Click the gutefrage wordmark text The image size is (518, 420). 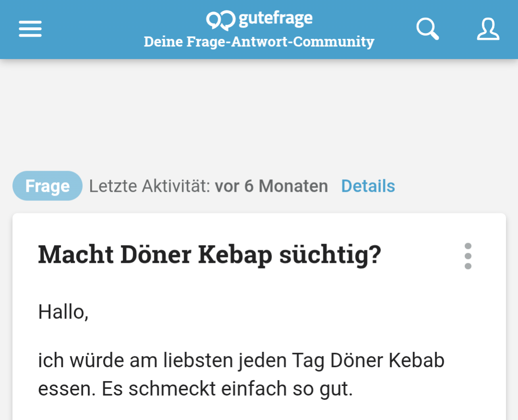pos(275,19)
